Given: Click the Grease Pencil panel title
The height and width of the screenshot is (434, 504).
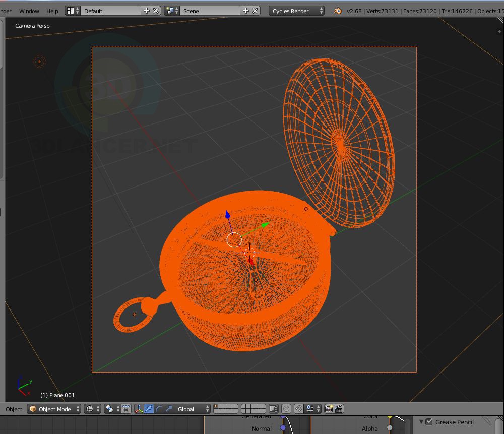Looking at the screenshot, I should pyautogui.click(x=454, y=422).
